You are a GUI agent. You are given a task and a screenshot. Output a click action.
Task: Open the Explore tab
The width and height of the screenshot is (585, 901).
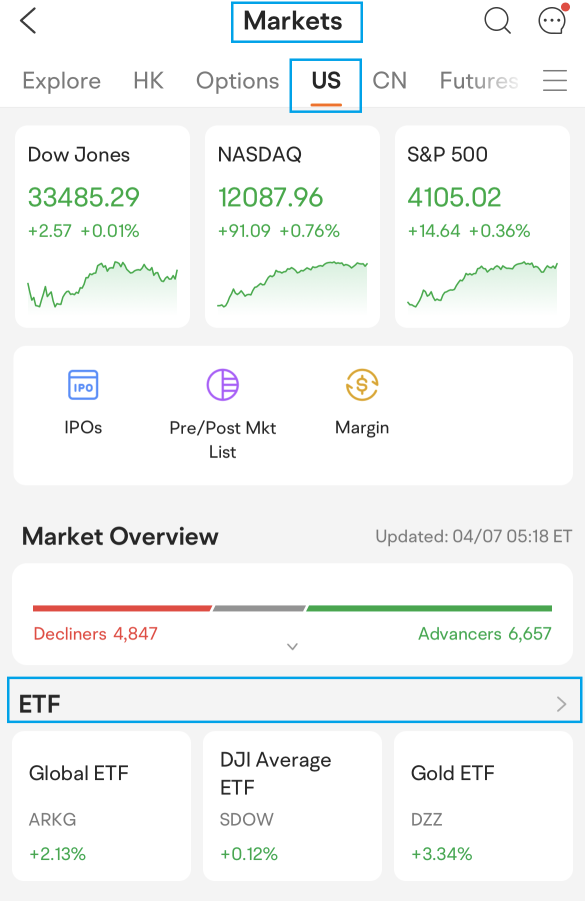click(61, 80)
